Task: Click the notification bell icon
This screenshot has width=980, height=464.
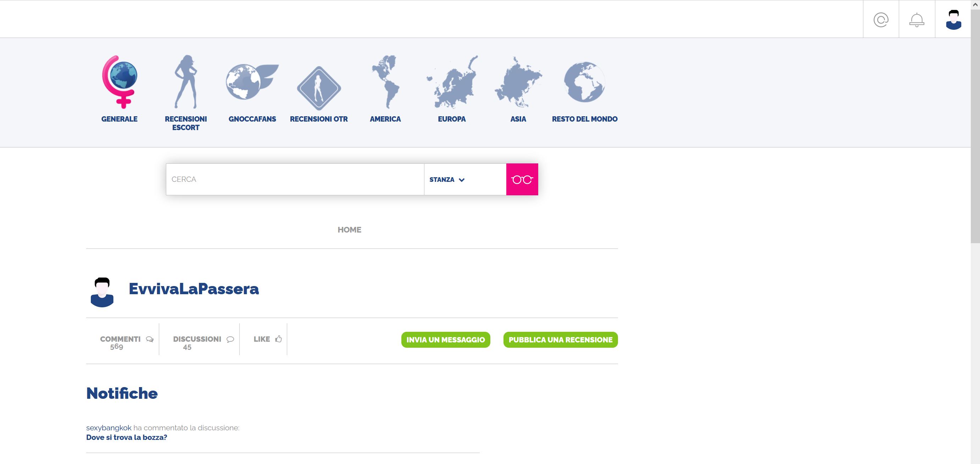Action: [x=917, y=19]
